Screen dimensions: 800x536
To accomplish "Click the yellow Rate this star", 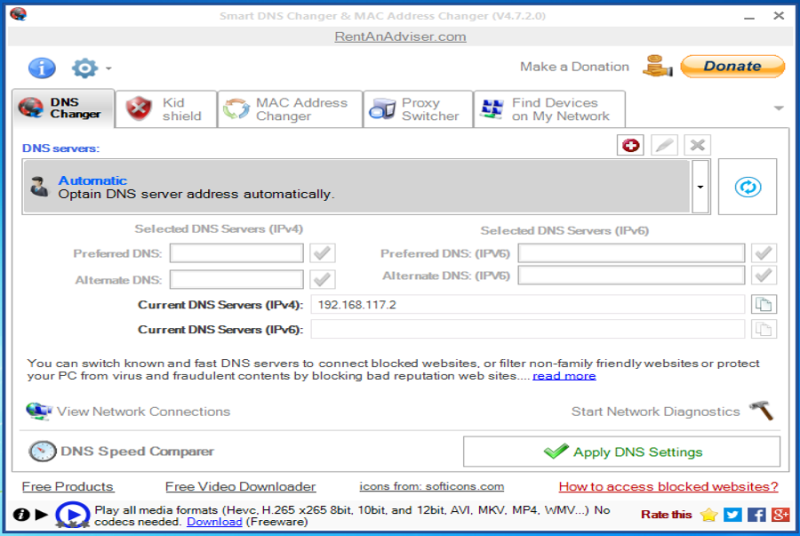I will click(x=709, y=515).
